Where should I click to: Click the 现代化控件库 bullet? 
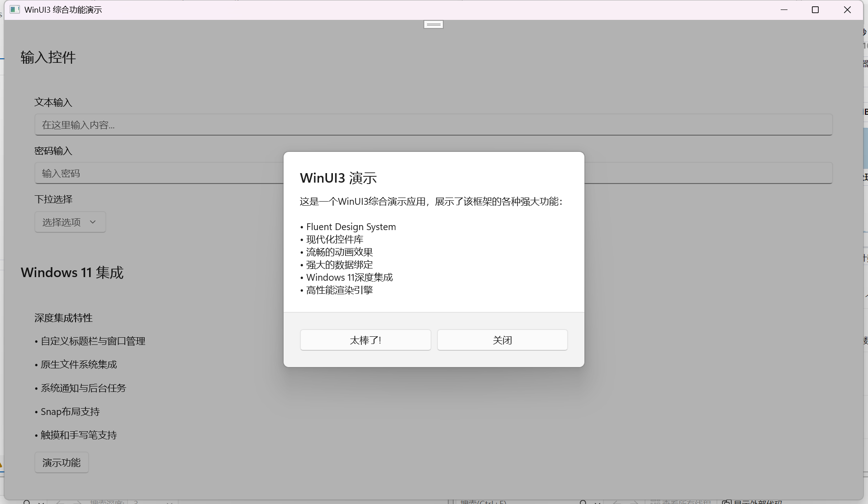click(332, 240)
